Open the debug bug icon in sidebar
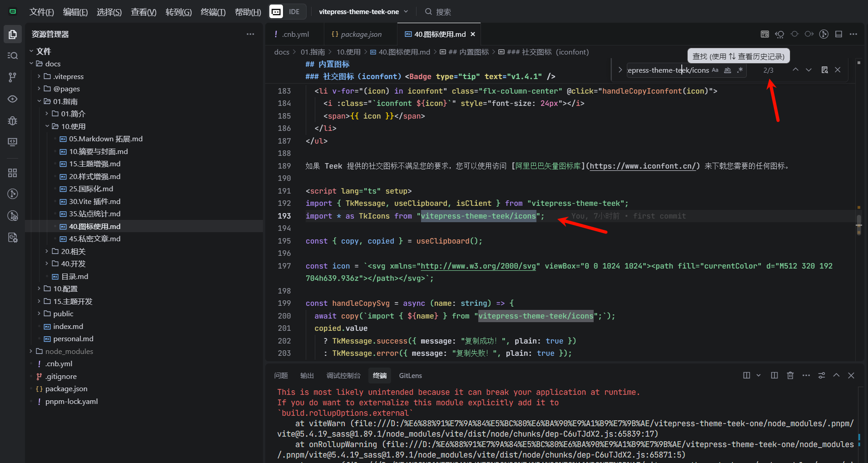 click(x=13, y=120)
